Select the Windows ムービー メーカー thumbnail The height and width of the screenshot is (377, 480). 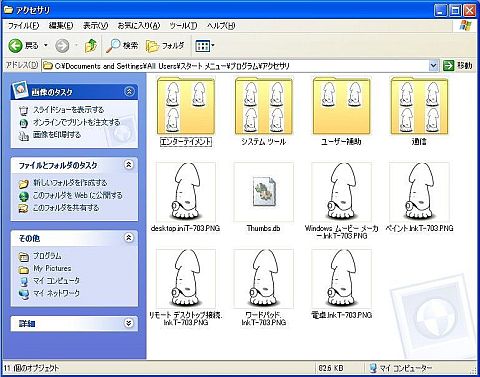coord(341,192)
